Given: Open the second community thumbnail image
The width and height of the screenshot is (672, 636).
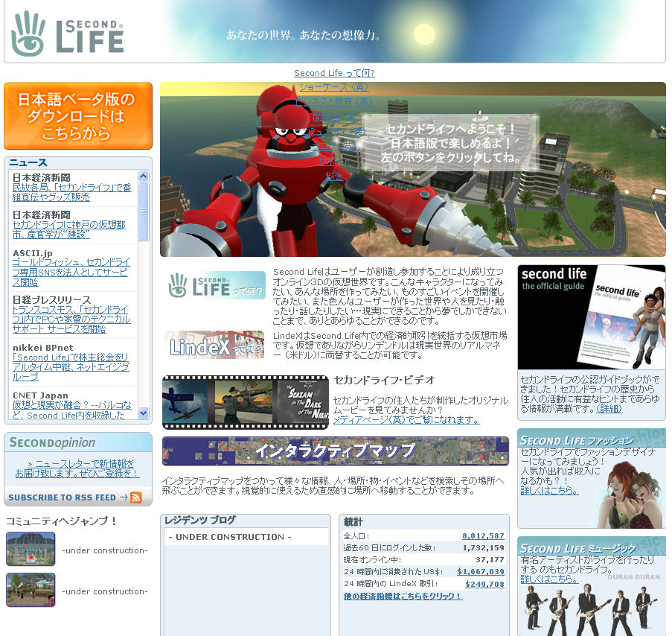Looking at the screenshot, I should coord(31,590).
